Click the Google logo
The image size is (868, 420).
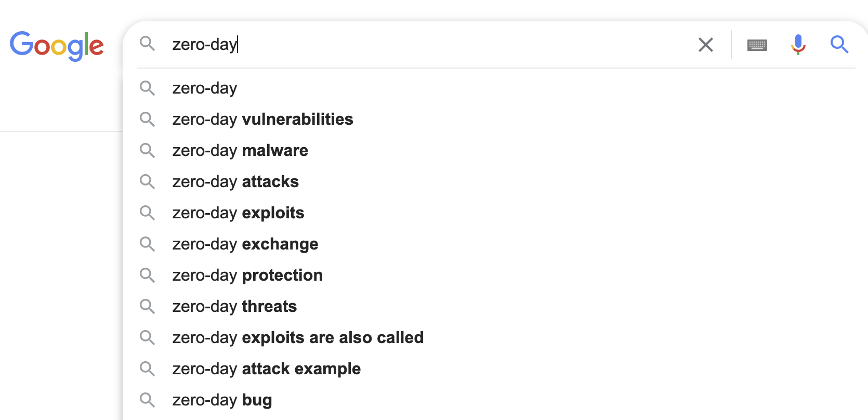tap(57, 46)
